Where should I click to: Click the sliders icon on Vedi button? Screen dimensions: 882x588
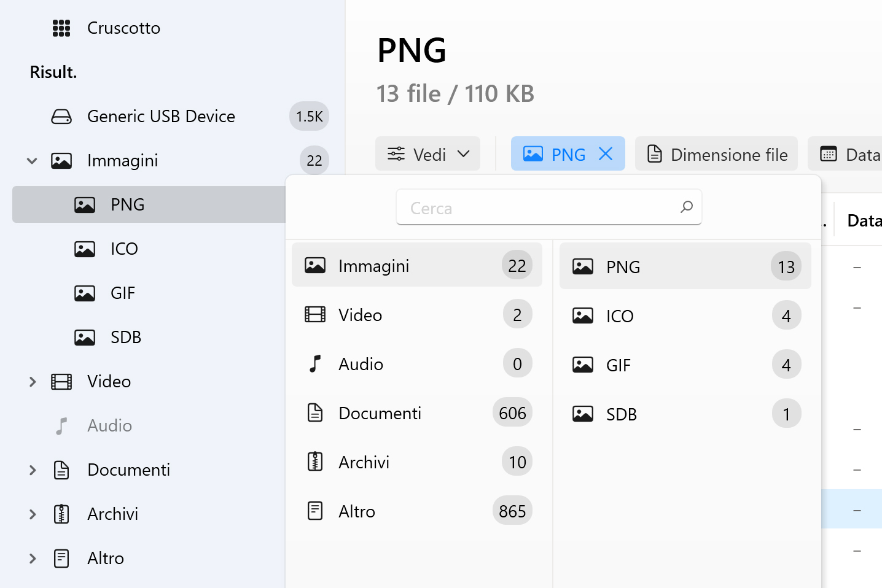tap(396, 154)
